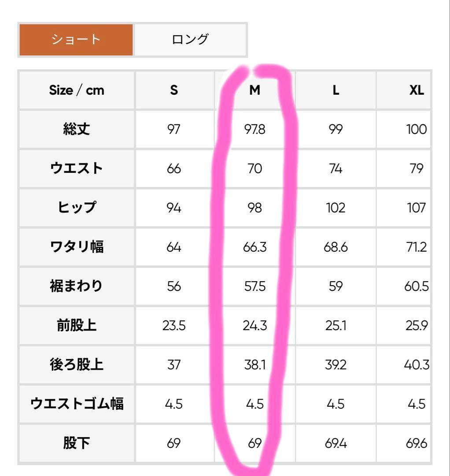Click the ウエストゴム幅 row label

pyautogui.click(x=76, y=404)
